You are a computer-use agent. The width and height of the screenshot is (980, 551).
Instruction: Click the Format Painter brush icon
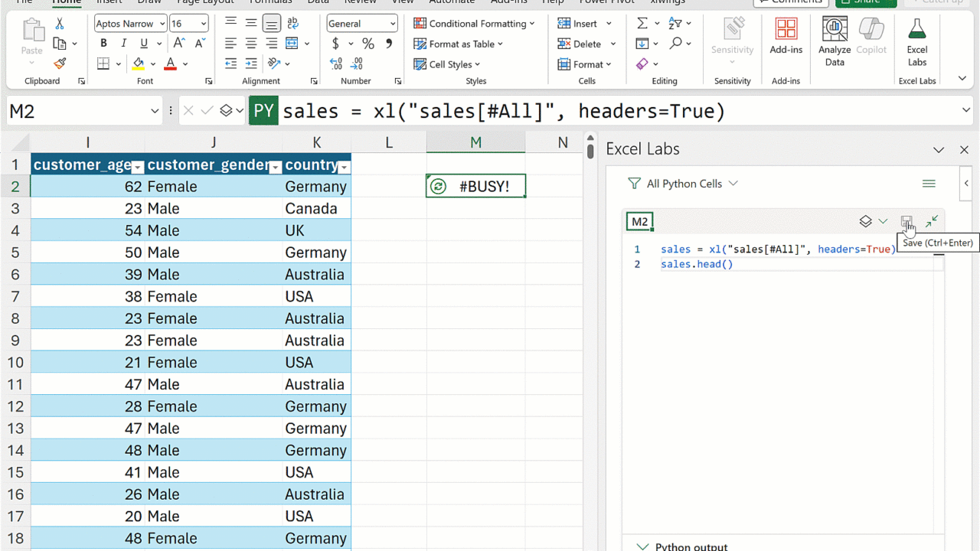tap(60, 64)
